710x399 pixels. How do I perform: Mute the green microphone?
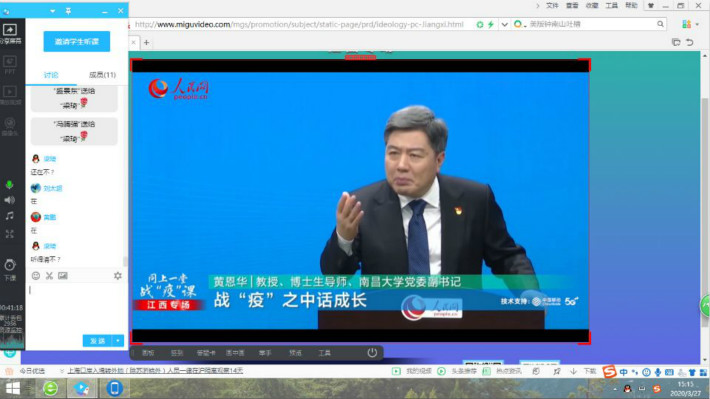pyautogui.click(x=9, y=185)
